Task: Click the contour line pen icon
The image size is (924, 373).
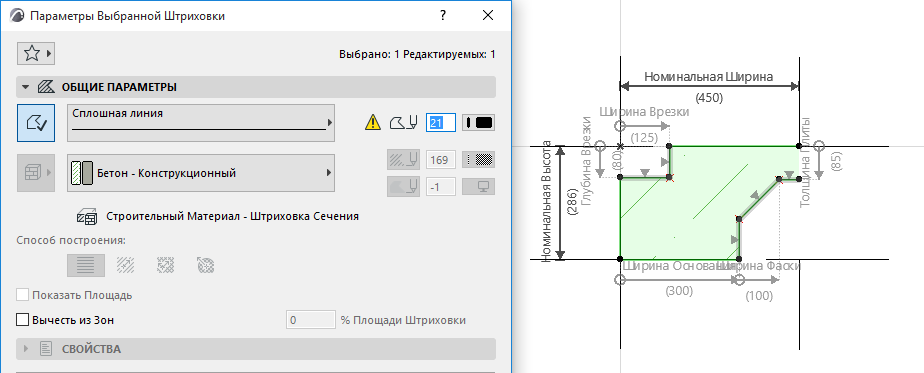Action: point(404,123)
